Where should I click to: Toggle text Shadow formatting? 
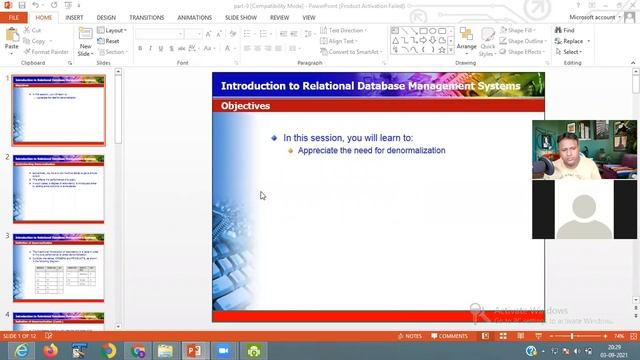point(171,49)
